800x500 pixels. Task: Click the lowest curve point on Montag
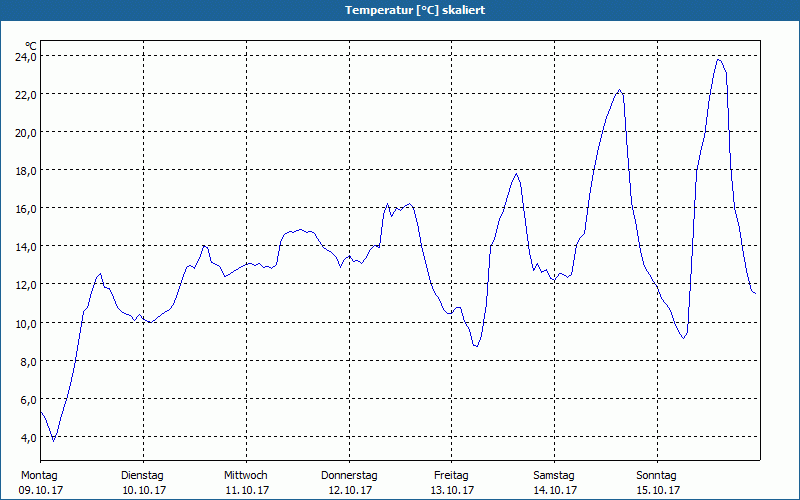click(54, 440)
